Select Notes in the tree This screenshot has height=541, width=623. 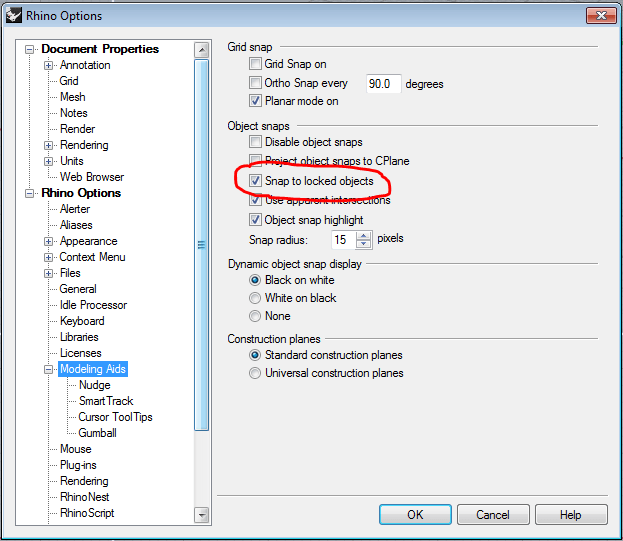74,113
